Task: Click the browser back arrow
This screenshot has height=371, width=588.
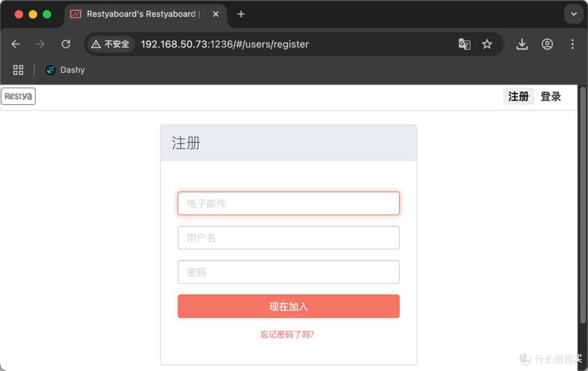Action: (x=15, y=44)
